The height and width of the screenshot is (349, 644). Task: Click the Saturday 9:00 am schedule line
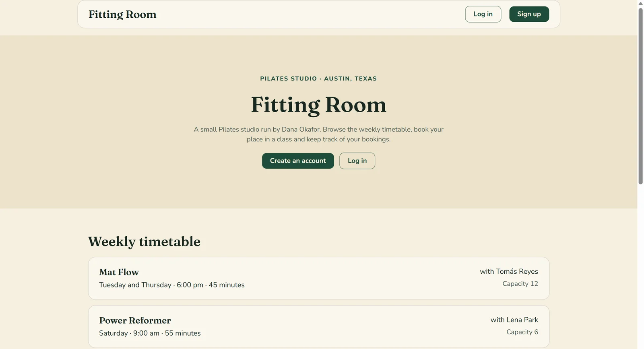[x=150, y=333]
